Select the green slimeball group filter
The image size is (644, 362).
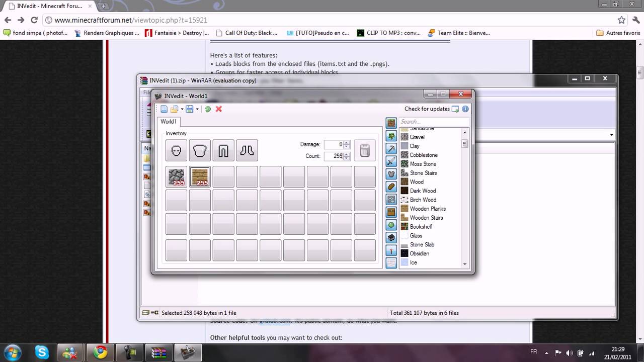pyautogui.click(x=391, y=225)
